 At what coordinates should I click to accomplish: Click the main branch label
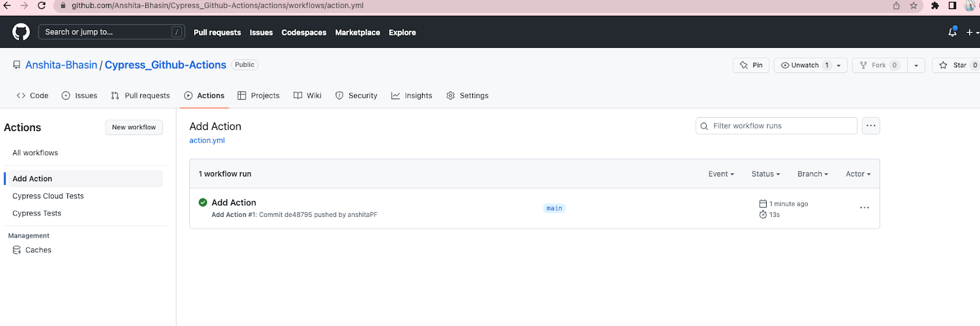pyautogui.click(x=554, y=208)
